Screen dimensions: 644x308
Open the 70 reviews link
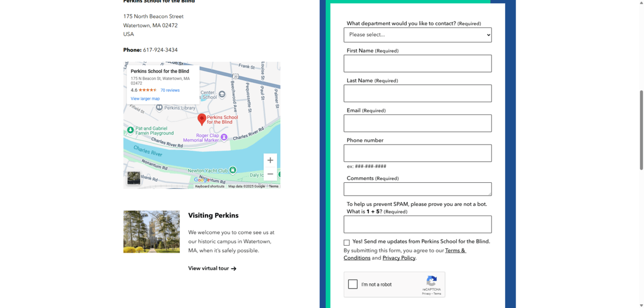[x=170, y=90]
